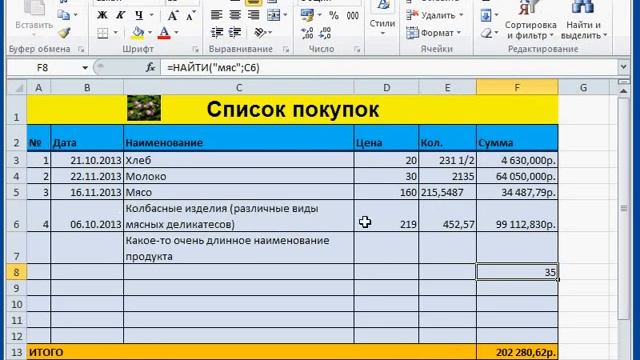Open font color dropdown arrow
Image resolution: width=640 pixels, height=360 pixels.
tap(176, 33)
